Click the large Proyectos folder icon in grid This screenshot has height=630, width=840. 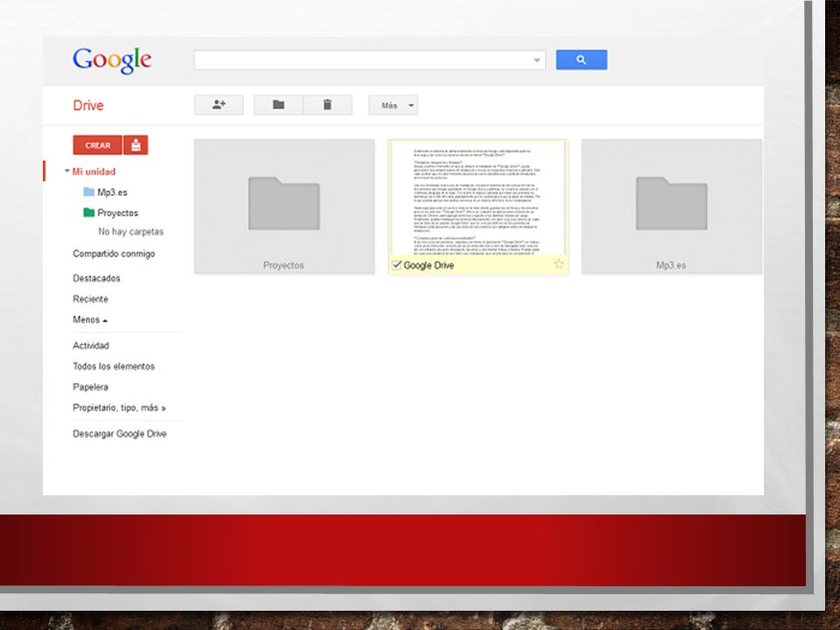(283, 204)
